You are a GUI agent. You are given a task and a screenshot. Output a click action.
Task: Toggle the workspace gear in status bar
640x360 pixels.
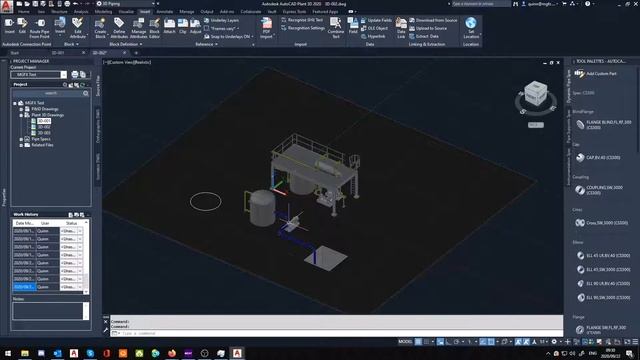554,342
